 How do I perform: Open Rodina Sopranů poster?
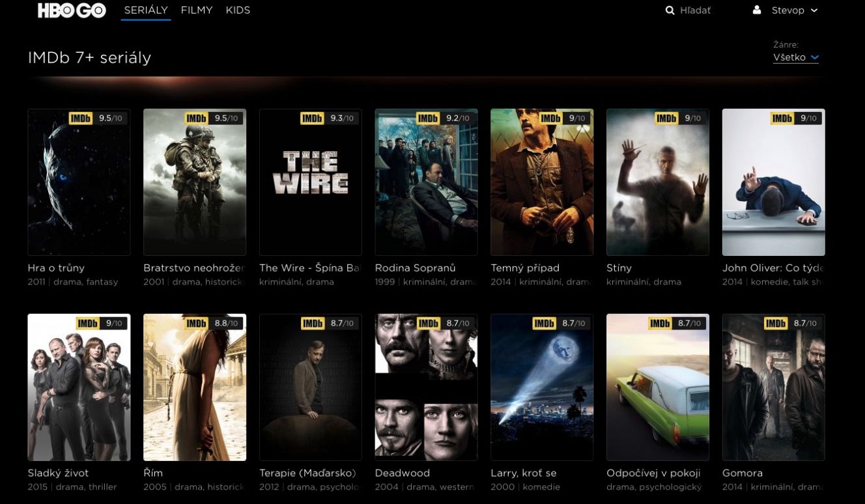point(426,182)
